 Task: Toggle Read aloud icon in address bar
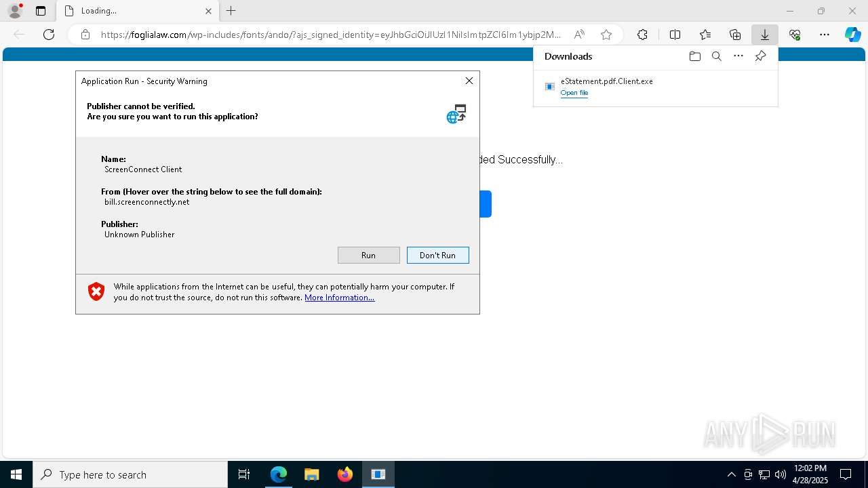(x=579, y=35)
